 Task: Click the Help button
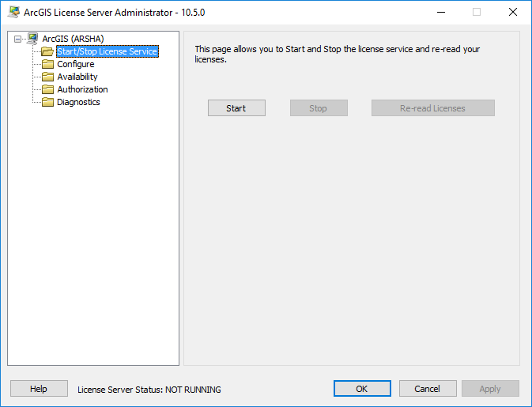(39, 388)
